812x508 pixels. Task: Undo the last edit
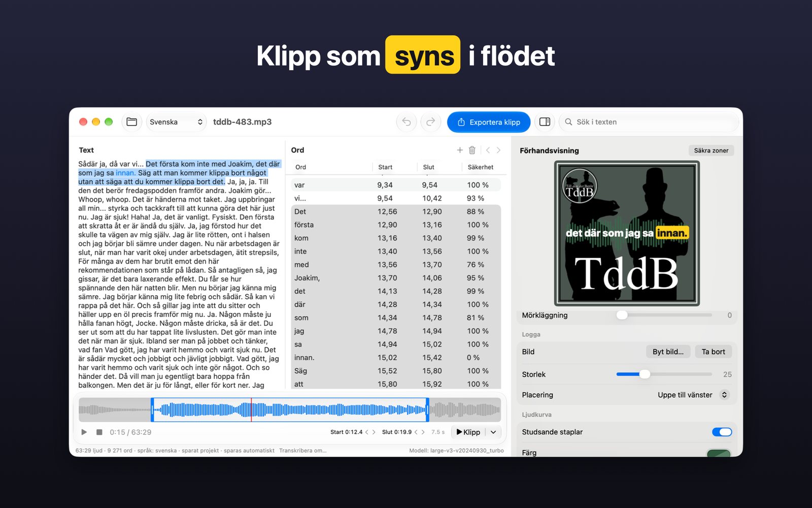[407, 122]
